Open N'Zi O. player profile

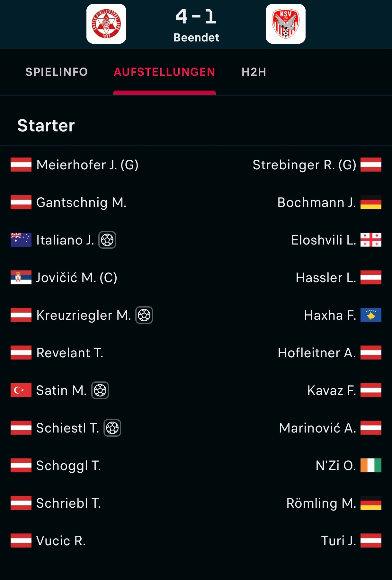(x=336, y=466)
